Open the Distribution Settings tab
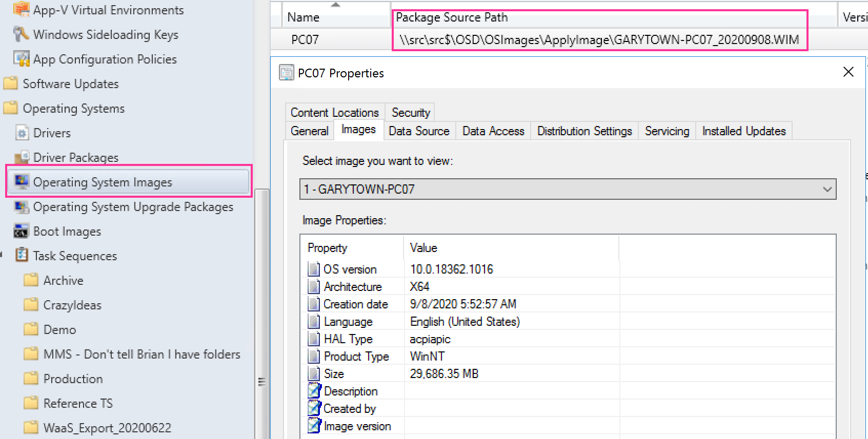868x439 pixels. (x=584, y=131)
